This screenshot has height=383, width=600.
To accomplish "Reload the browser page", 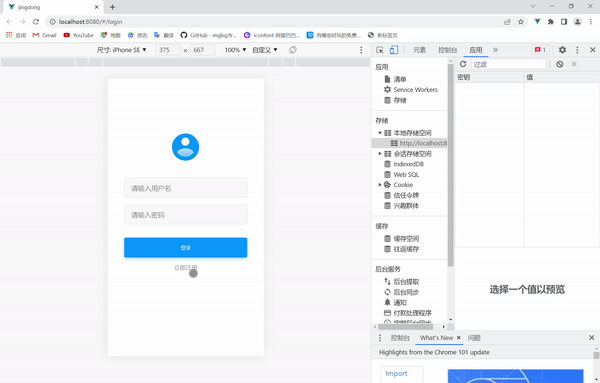I will tap(36, 22).
